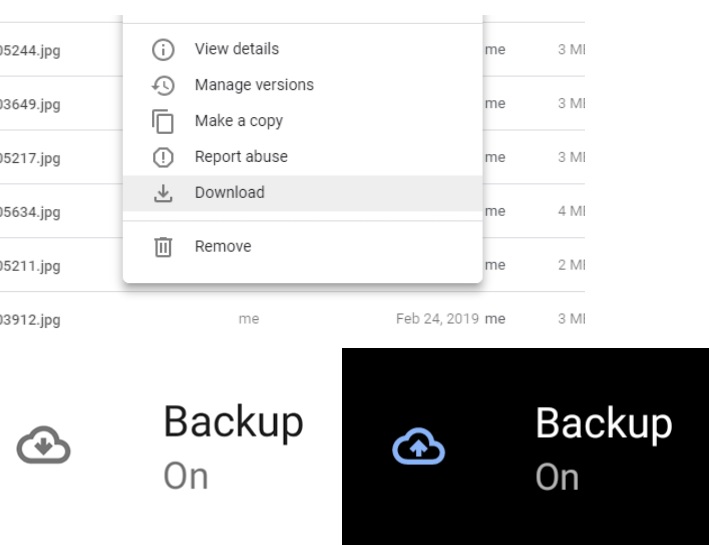709x545 pixels.
Task: Click the View details info icon
Action: pos(161,49)
